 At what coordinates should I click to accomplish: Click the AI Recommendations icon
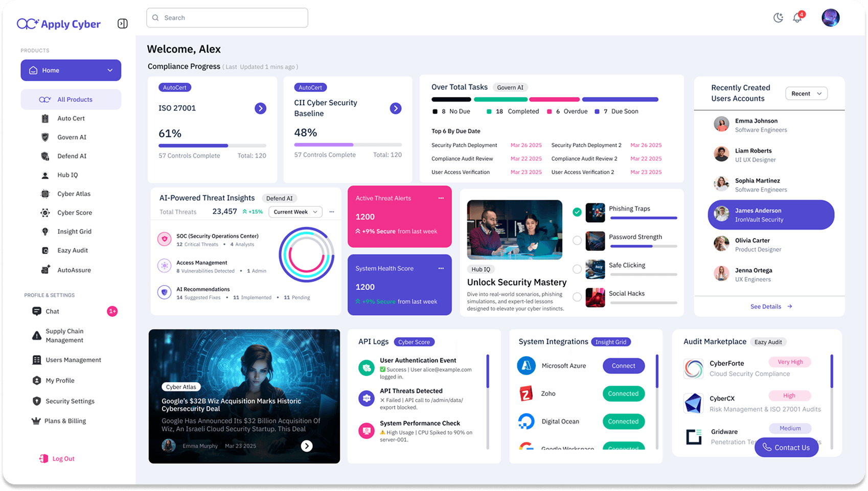(x=165, y=292)
